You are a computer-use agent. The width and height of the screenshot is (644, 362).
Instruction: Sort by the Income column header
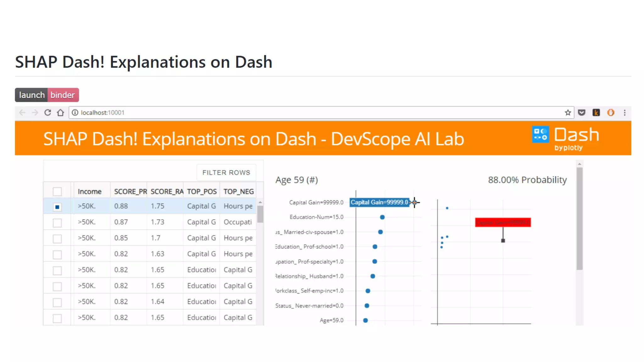(90, 191)
